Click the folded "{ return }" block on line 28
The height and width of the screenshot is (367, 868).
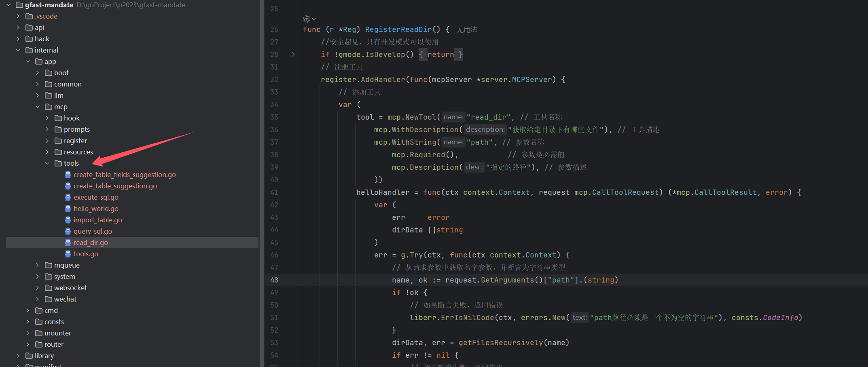pos(441,55)
